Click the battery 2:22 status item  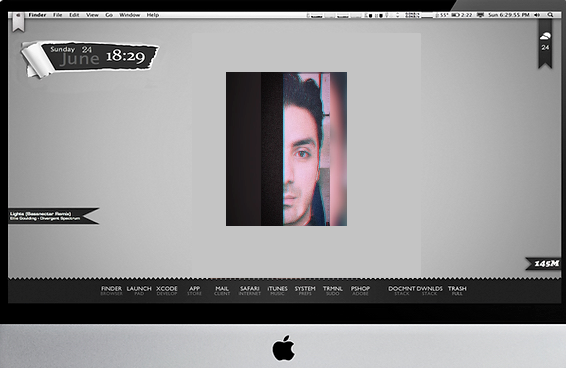(x=462, y=15)
